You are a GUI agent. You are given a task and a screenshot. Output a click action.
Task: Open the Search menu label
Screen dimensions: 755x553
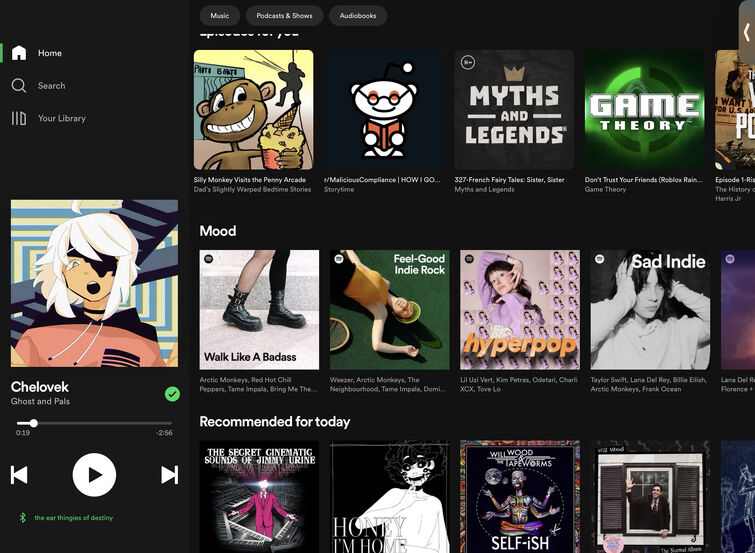pyautogui.click(x=52, y=86)
